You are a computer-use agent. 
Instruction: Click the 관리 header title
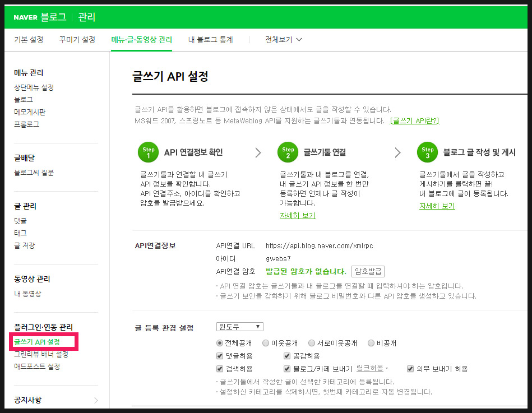87,17
